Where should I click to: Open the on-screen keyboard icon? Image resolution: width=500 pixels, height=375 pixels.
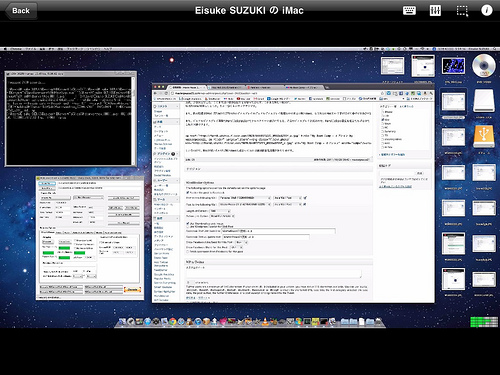click(409, 11)
